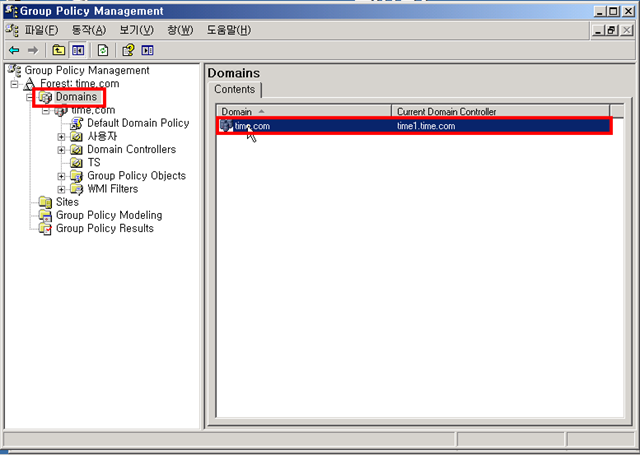Viewport: 640px width, 455px height.
Task: Click the Domains node icon
Action: pos(45,97)
